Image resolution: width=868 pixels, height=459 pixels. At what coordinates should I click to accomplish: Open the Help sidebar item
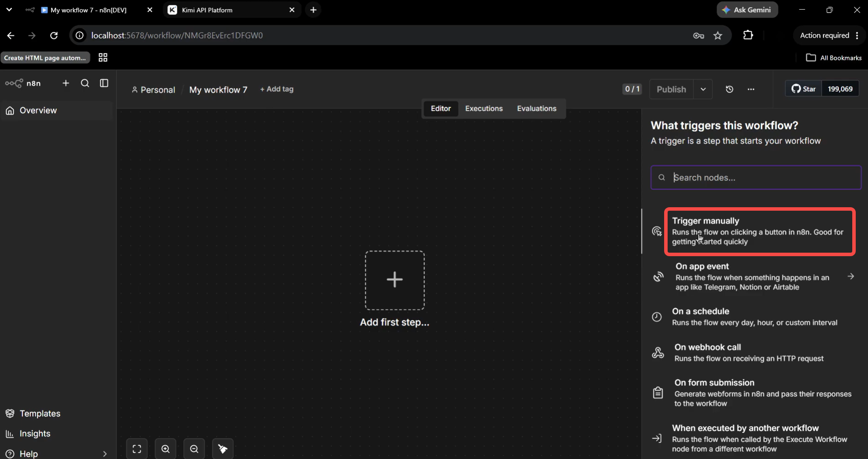coord(57,454)
